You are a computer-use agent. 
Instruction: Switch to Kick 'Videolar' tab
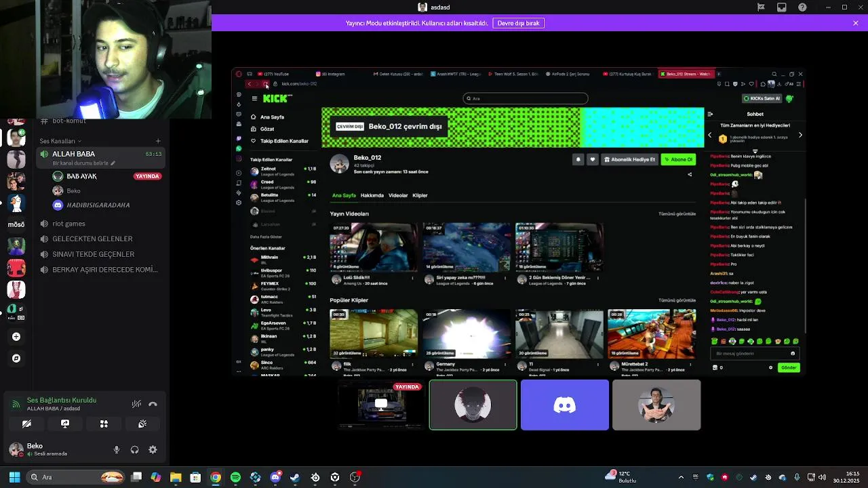point(398,195)
